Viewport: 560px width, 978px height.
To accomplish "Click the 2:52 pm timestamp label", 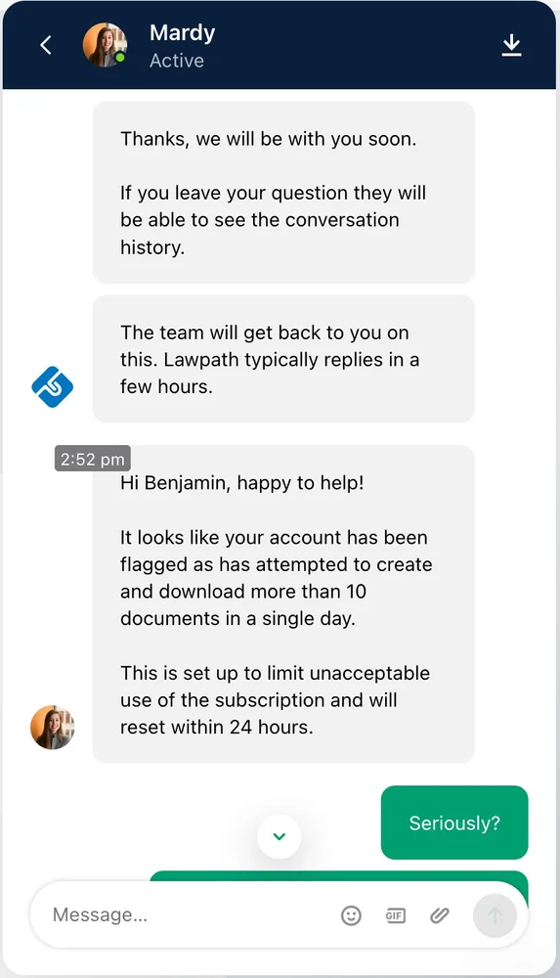I will point(92,459).
